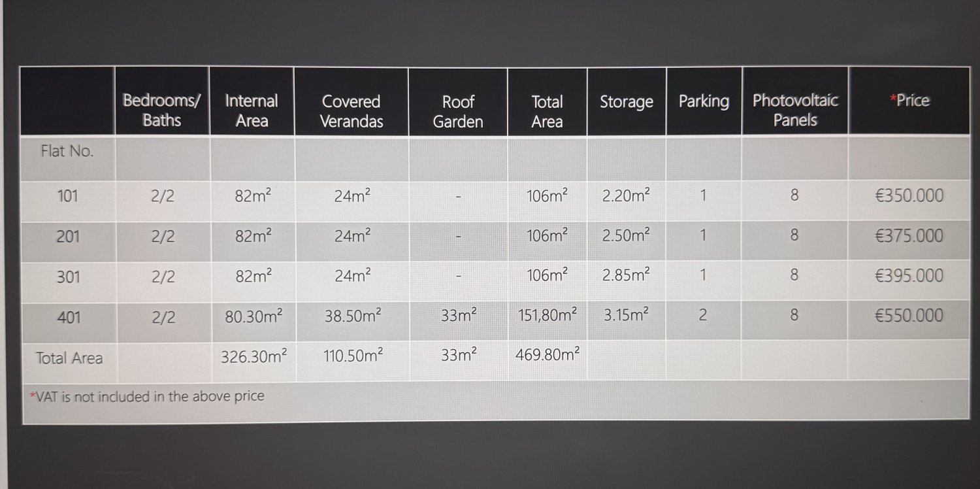Click the *Price column header
980x489 pixels.
(909, 100)
